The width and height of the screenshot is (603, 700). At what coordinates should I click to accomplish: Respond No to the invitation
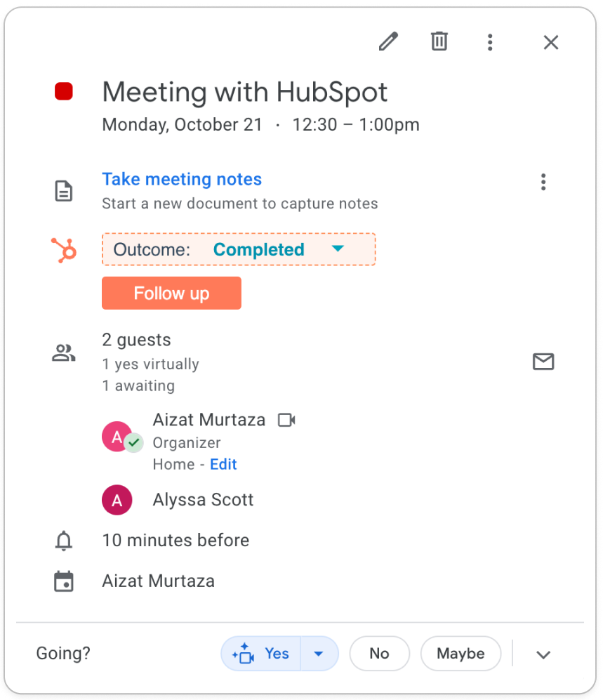click(x=379, y=654)
